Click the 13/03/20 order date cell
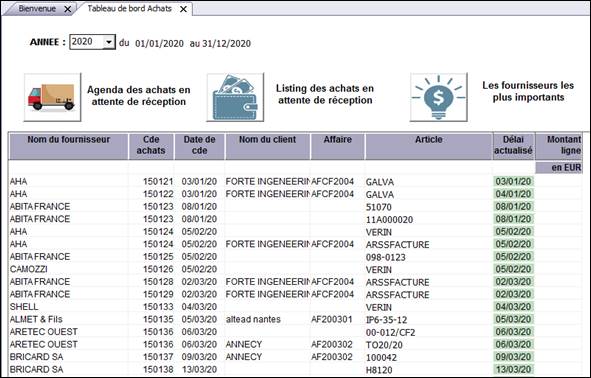The height and width of the screenshot is (378, 591). point(199,369)
